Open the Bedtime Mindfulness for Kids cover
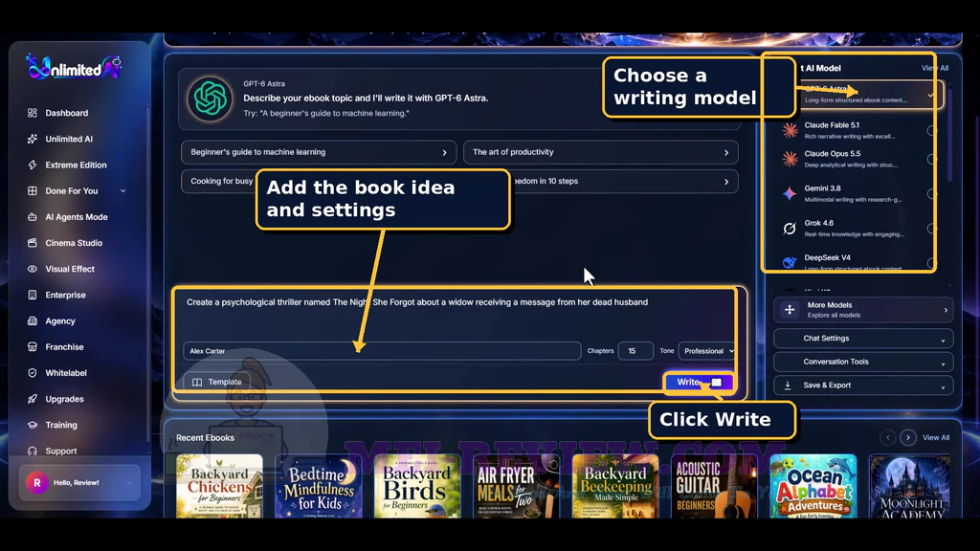The image size is (980, 551). [319, 486]
